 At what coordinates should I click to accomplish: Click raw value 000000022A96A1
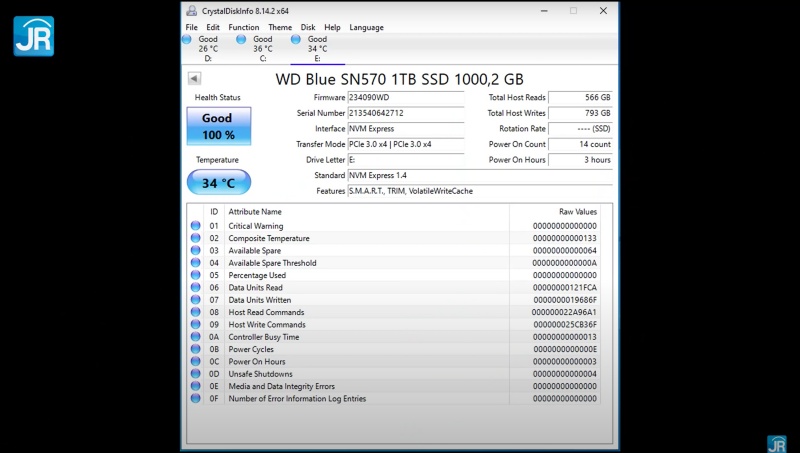pos(564,312)
